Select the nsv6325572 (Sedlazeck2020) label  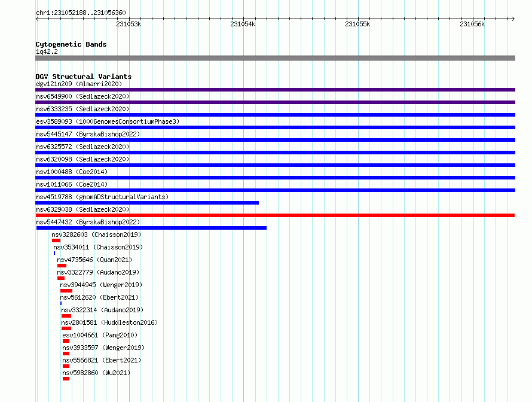(x=82, y=147)
